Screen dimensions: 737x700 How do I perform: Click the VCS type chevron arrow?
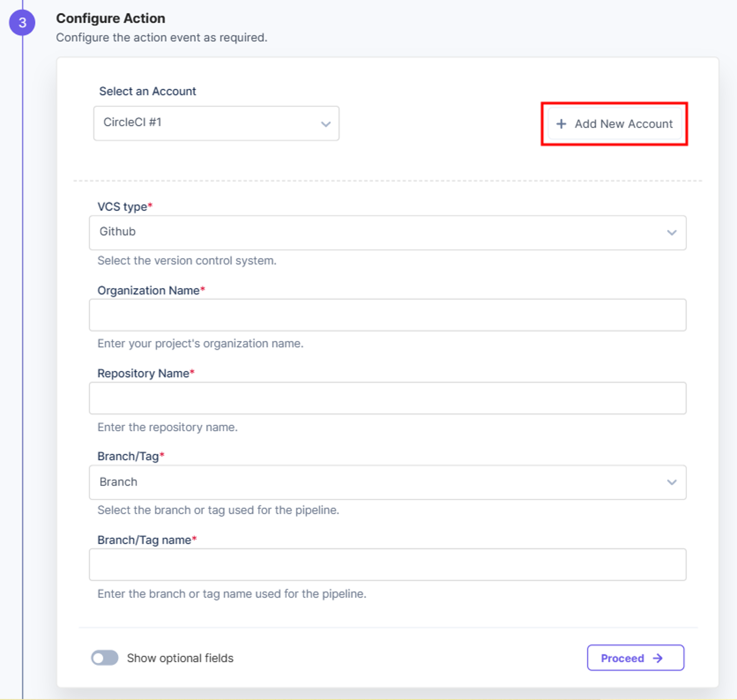coord(672,232)
